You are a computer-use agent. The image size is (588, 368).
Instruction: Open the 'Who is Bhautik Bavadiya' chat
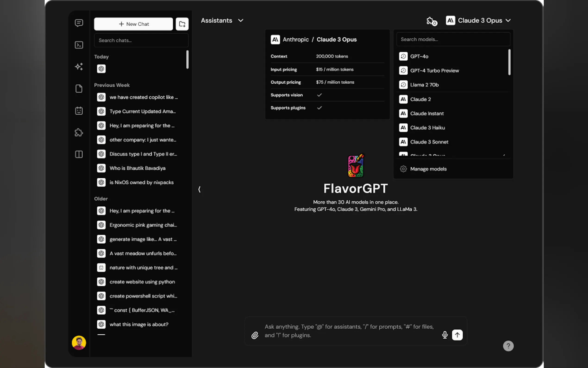[x=137, y=168]
